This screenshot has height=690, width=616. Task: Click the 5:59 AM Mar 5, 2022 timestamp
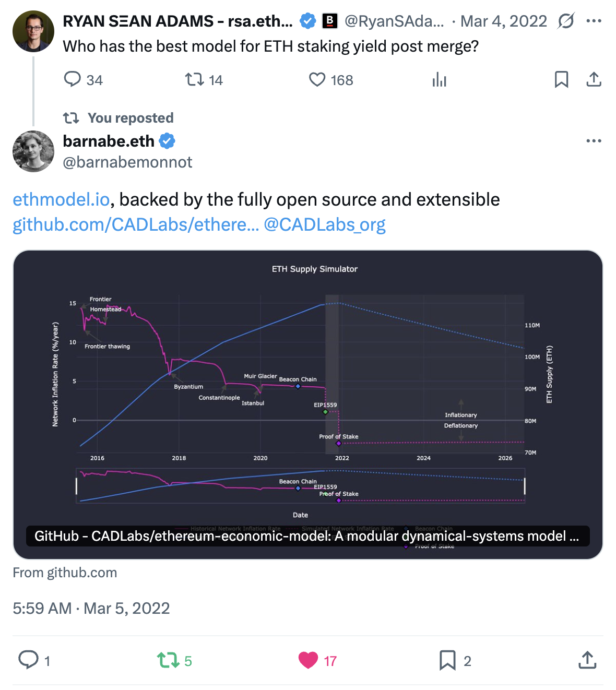pyautogui.click(x=91, y=608)
